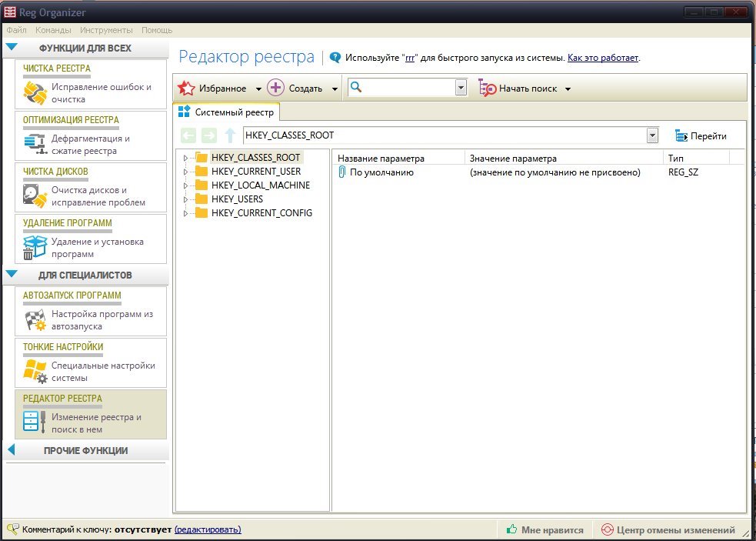Screen dimensions: 756x541
Task: Expand the HKEY_CURRENT_CONFIG tree node
Action: 185,213
